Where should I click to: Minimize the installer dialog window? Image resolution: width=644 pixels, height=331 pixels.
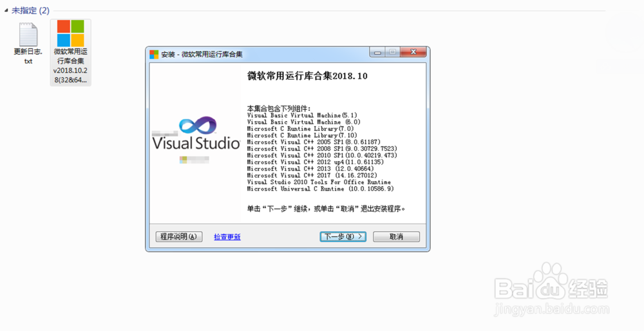377,52
